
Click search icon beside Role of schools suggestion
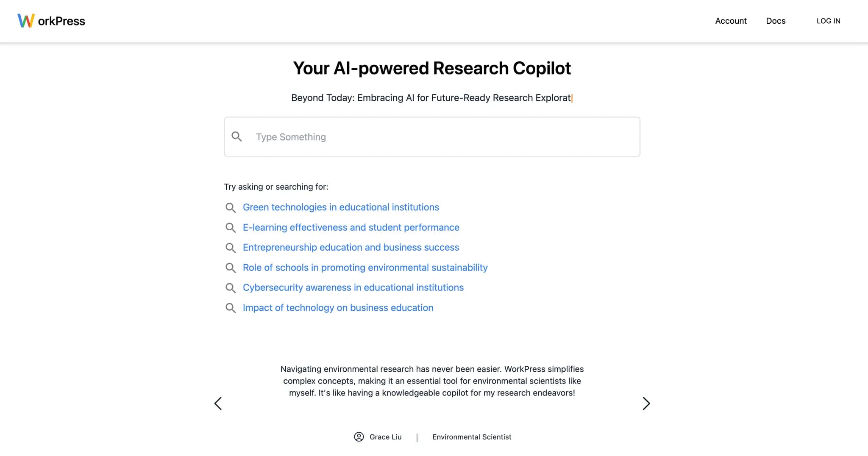point(231,268)
